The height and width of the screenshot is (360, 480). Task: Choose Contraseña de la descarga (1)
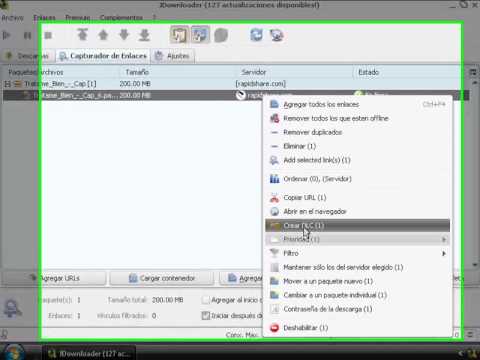coord(357,309)
